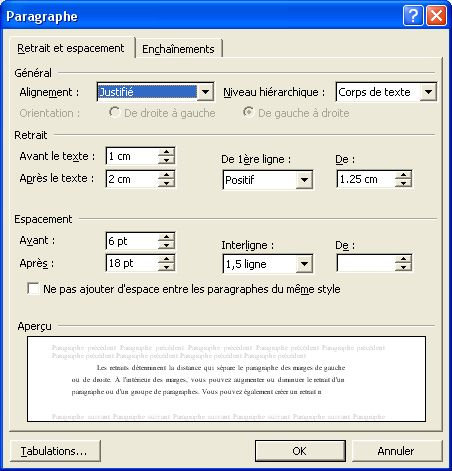Select the Retrait et espacement tab
Viewport: 452px width, 471px height.
coord(71,48)
